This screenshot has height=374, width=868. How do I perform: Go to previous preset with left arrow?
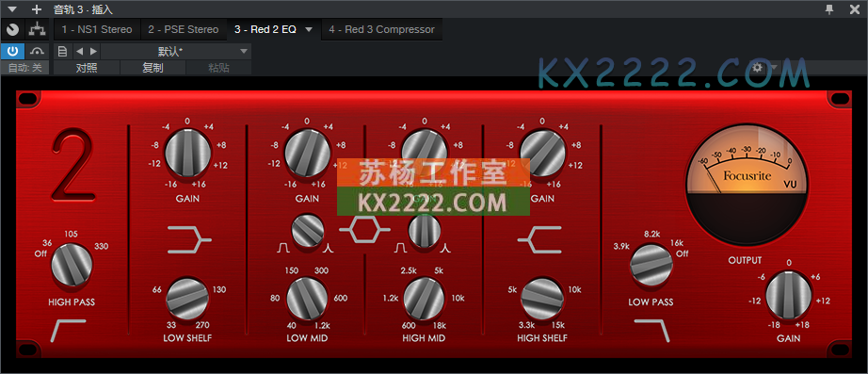coord(80,52)
